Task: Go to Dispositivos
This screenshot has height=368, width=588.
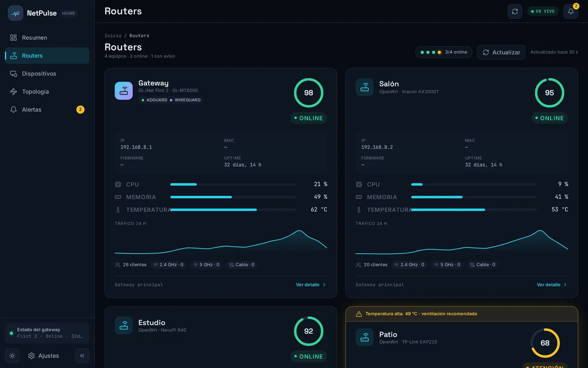Action: (x=47, y=74)
